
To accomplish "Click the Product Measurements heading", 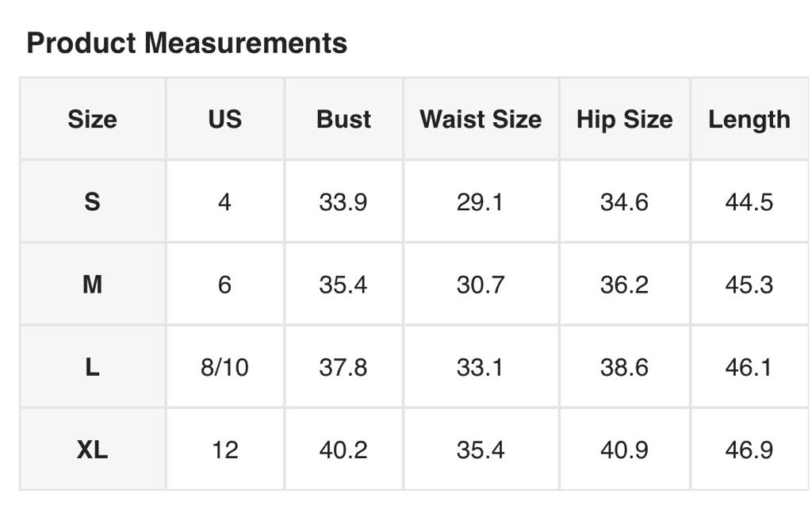I will point(186,43).
